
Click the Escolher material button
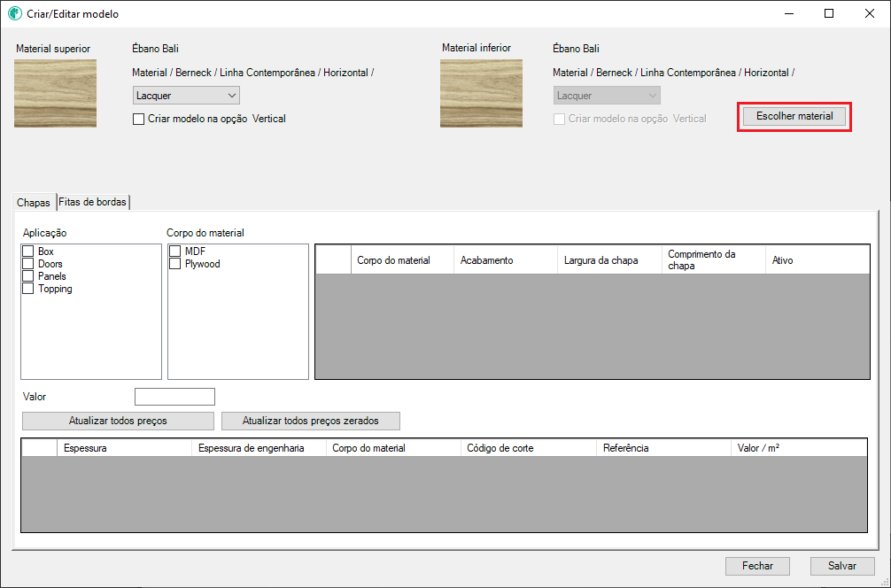[794, 116]
